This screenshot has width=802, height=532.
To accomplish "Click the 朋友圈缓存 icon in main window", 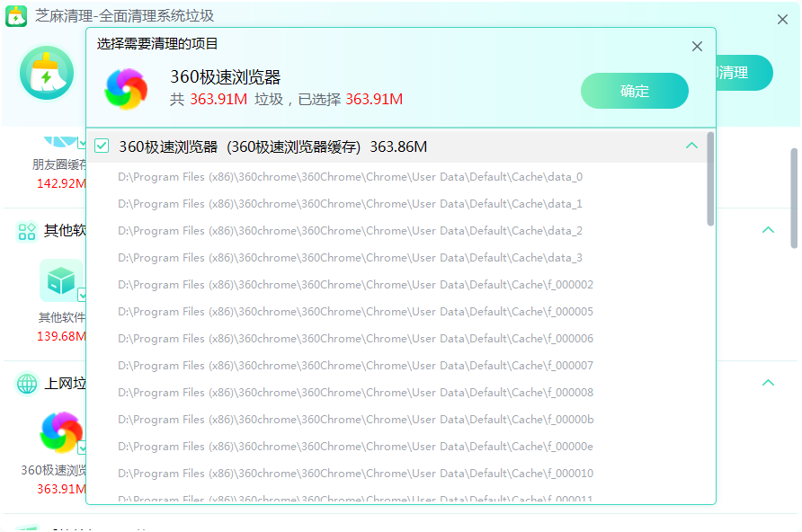I will (61, 140).
